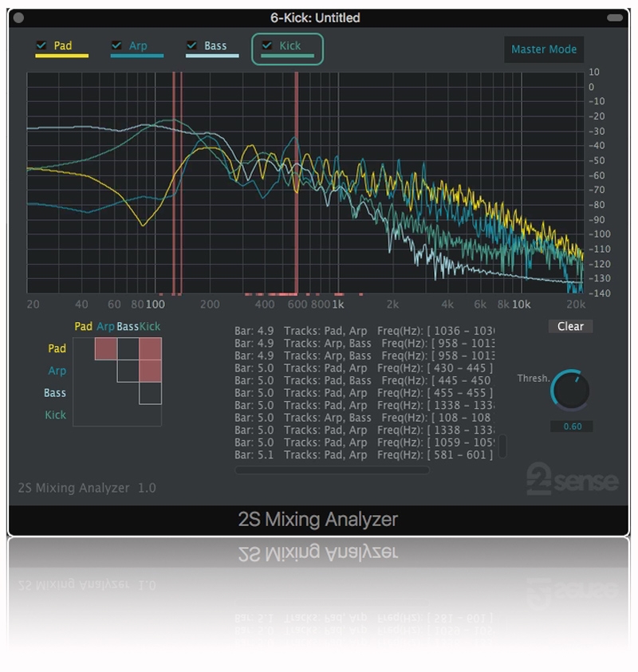
Task: Select the red Pad-Kick collision matrix cell
Action: (151, 349)
